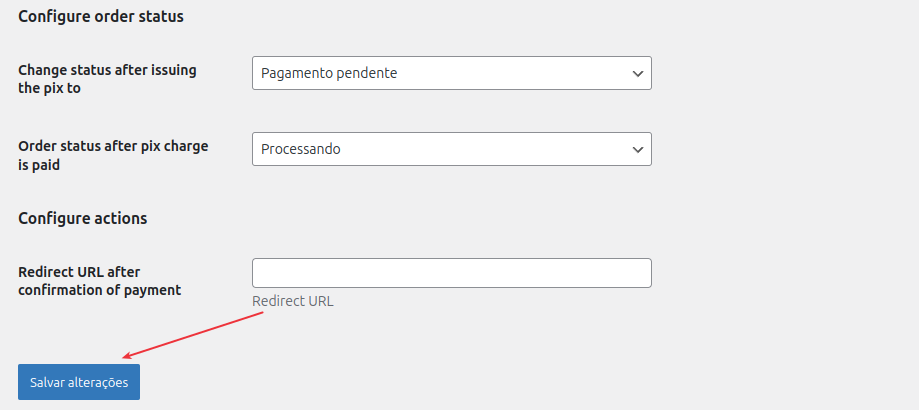Click the 'Change status after issuing the pix to' label

(x=107, y=79)
